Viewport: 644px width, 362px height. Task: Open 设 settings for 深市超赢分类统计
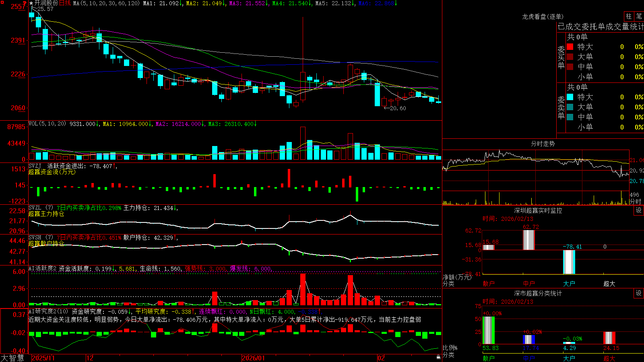639,293
